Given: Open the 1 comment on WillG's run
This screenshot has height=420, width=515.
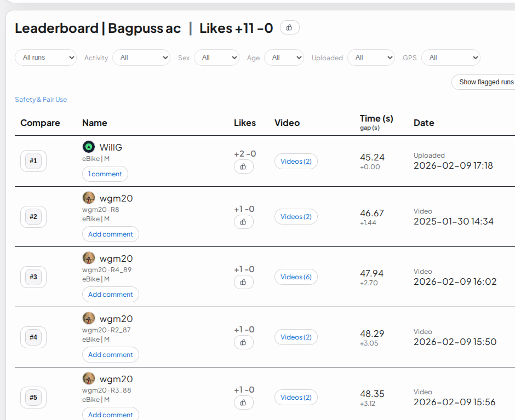Looking at the screenshot, I should click(x=105, y=174).
